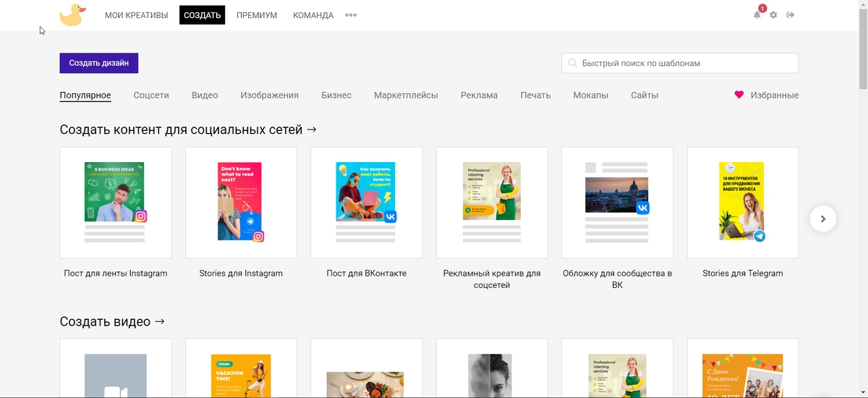The height and width of the screenshot is (398, 868).
Task: Click Рекламный креатив для соцсетей caption
Action: click(492, 279)
